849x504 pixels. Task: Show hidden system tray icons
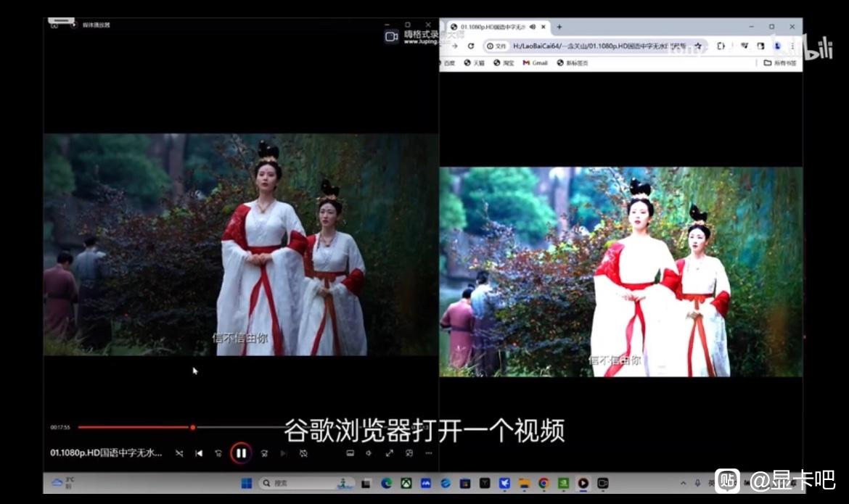coord(684,483)
